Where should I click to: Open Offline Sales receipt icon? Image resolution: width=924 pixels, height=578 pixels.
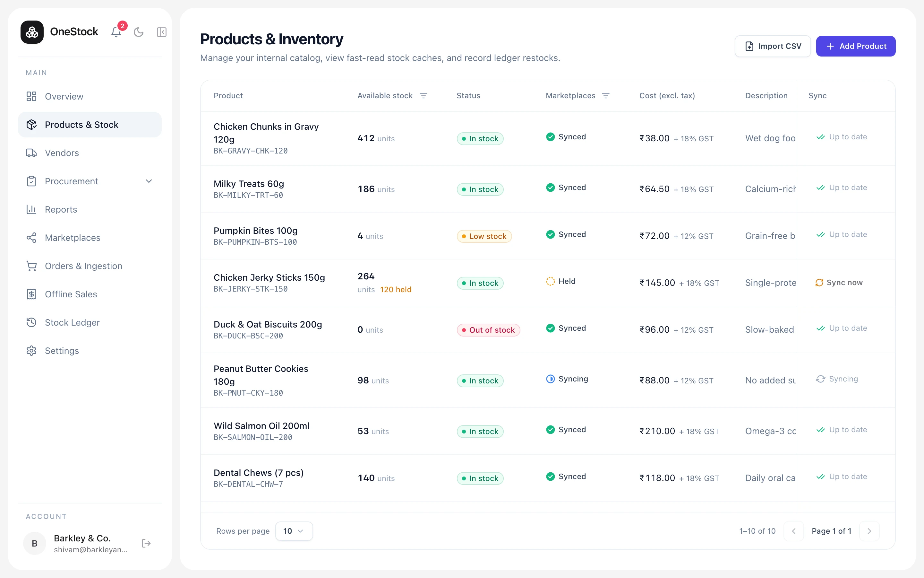point(31,294)
